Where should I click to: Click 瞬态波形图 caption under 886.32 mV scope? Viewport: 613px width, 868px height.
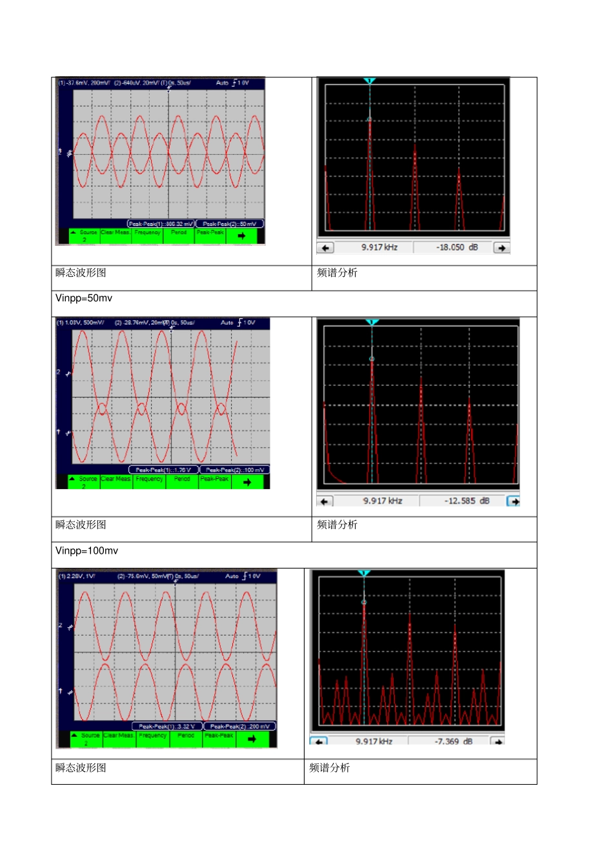(81, 273)
